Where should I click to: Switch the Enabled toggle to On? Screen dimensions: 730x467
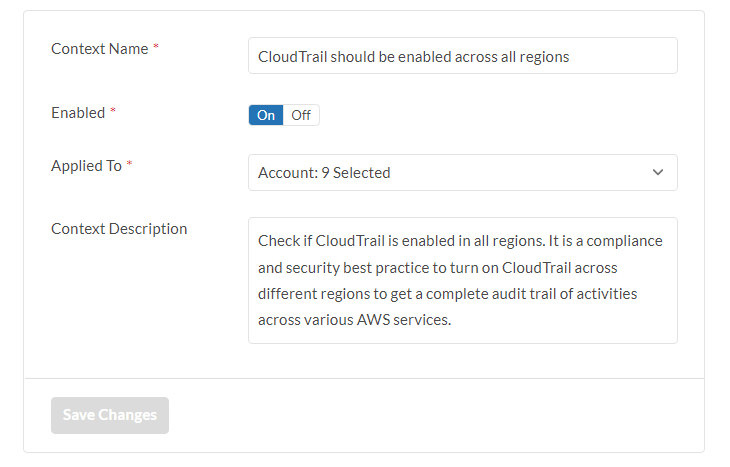[266, 115]
